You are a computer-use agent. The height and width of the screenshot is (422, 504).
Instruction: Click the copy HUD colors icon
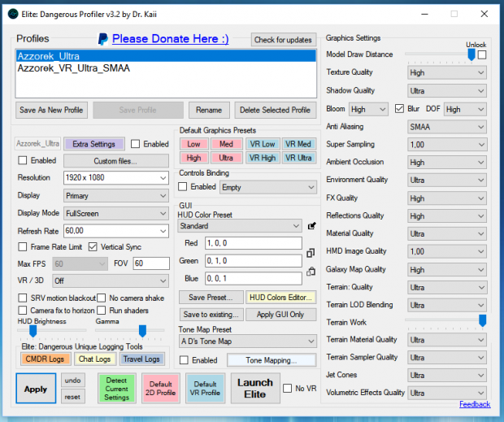click(311, 253)
